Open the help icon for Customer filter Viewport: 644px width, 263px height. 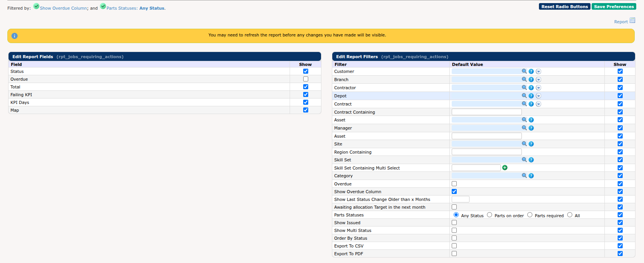coord(531,71)
